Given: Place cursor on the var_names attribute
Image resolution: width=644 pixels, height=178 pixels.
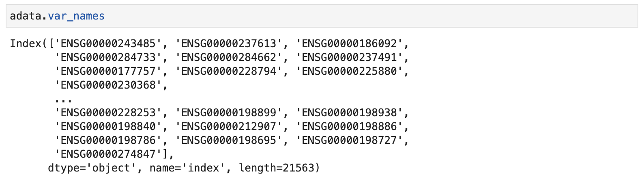Looking at the screenshot, I should pyautogui.click(x=76, y=16).
